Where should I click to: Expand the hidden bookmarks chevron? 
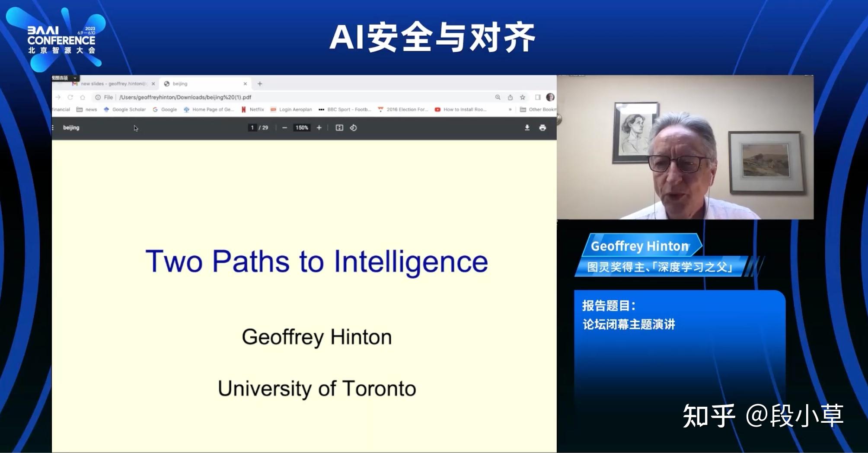[x=510, y=109]
